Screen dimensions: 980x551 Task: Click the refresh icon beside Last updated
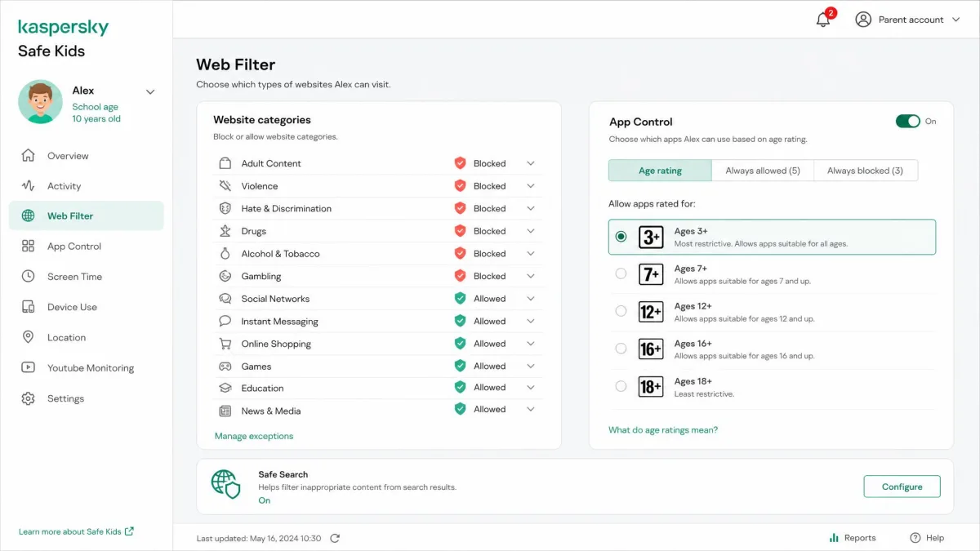[x=335, y=538]
